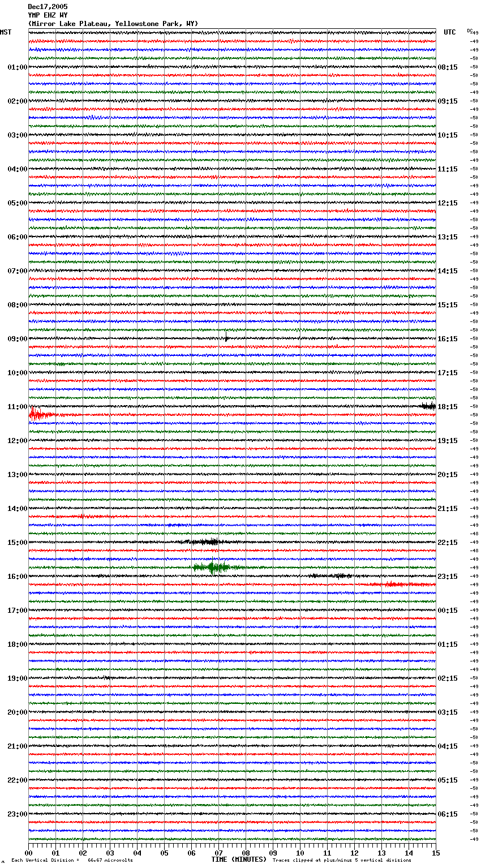Click the '22:00' MST time label
This screenshot has width=481, height=868.
coord(18,780)
